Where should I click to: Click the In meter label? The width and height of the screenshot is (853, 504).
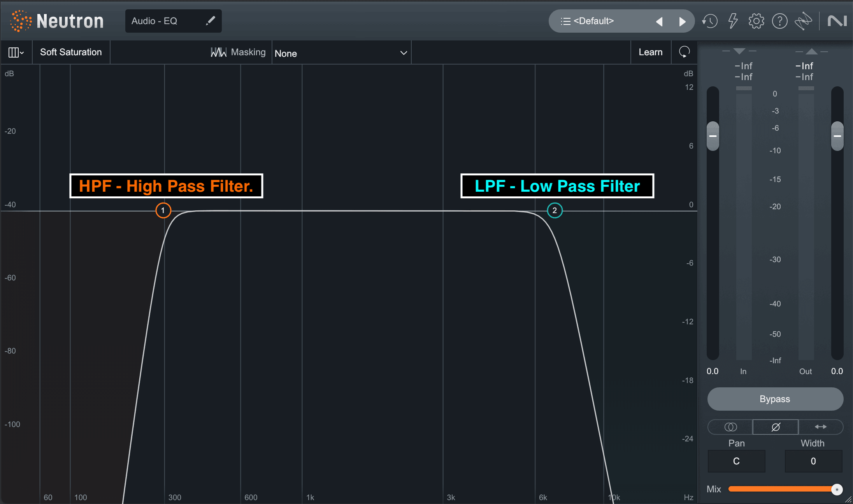coord(743,371)
